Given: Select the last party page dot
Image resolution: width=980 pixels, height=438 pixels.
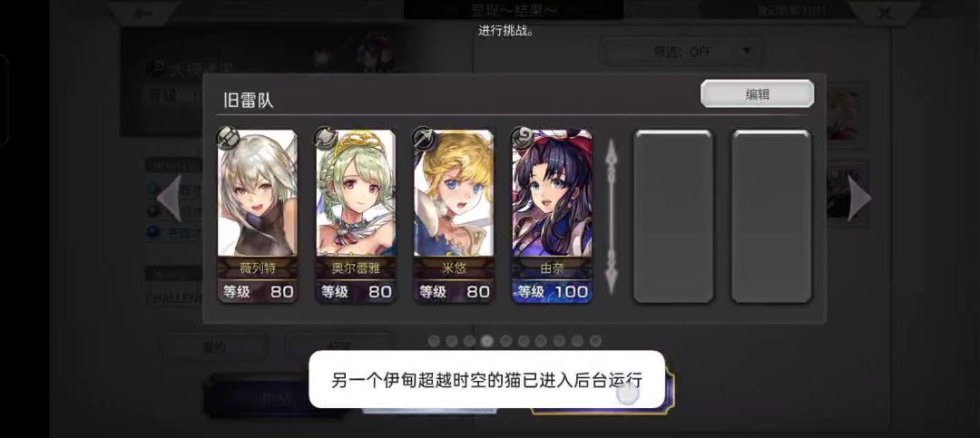Looking at the screenshot, I should click(x=595, y=341).
